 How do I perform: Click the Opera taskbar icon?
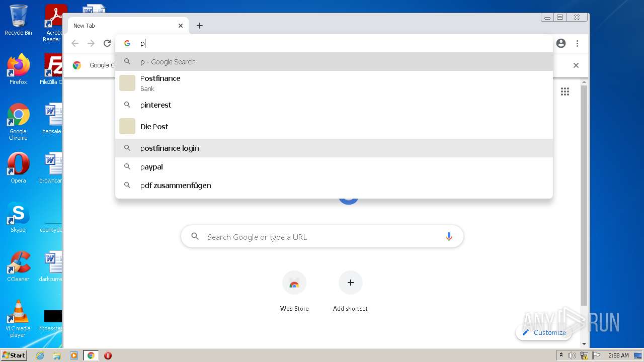[108, 355]
